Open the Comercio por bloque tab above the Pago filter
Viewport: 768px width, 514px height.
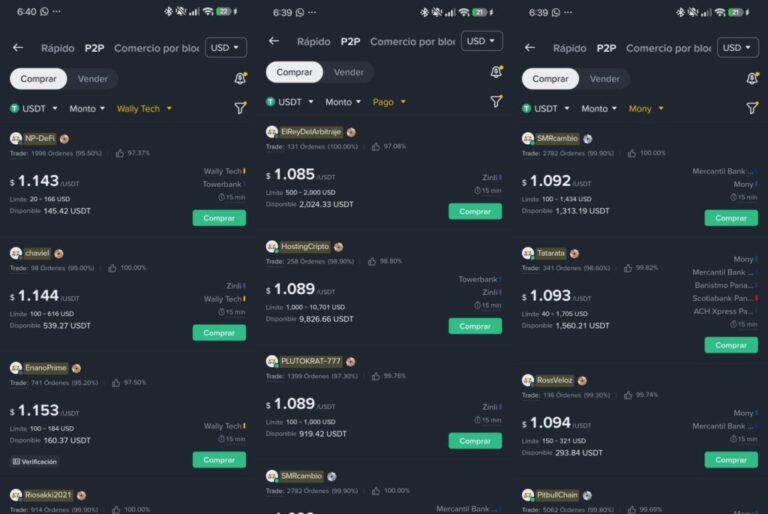click(x=412, y=42)
